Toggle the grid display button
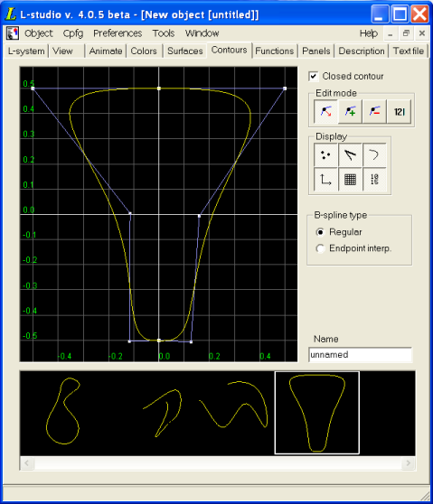The width and height of the screenshot is (433, 504). click(x=350, y=180)
